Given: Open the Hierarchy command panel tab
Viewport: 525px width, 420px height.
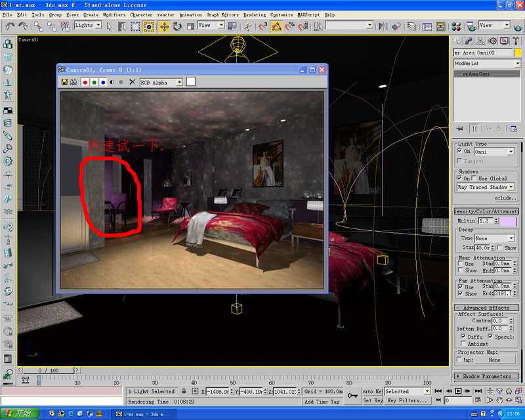Looking at the screenshot, I should pos(480,41).
